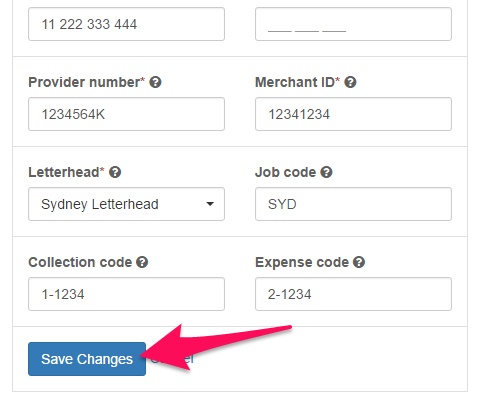Select the Collection code field 1-1234
481x403 pixels.
126,294
